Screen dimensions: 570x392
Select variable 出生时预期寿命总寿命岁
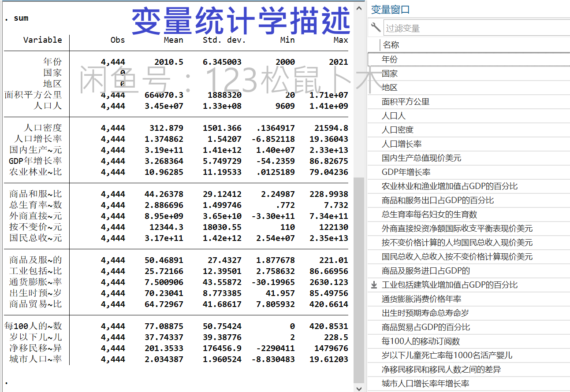click(469, 313)
